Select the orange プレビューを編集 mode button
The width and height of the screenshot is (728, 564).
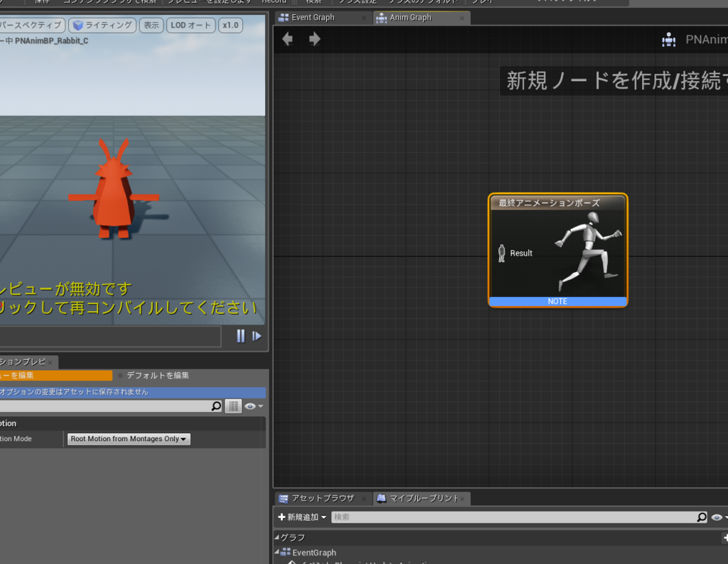tap(55, 375)
